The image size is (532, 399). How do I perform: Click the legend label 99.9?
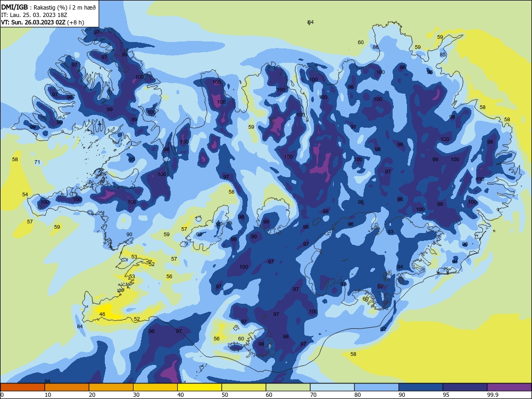(x=493, y=395)
